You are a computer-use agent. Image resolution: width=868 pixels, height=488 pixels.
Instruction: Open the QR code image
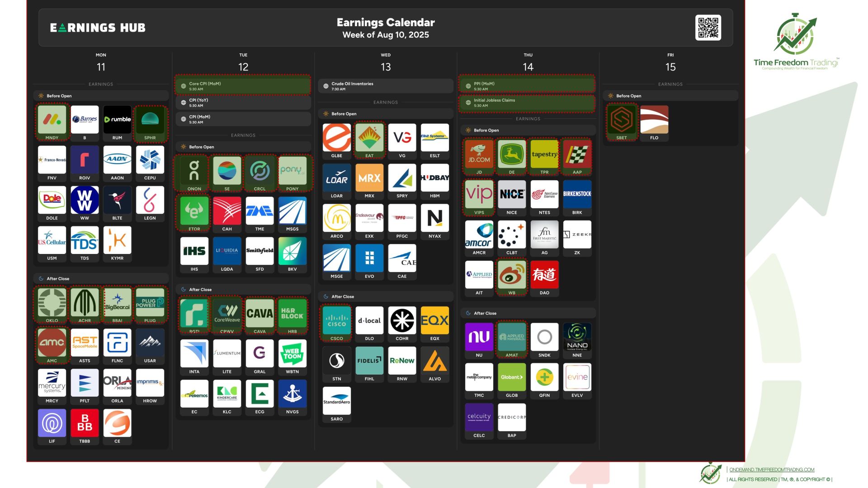tap(708, 28)
